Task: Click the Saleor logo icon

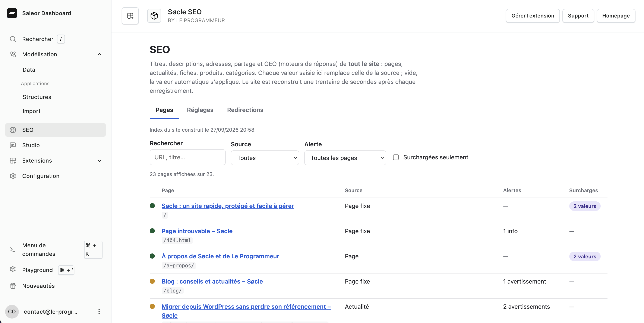Action: point(12,13)
